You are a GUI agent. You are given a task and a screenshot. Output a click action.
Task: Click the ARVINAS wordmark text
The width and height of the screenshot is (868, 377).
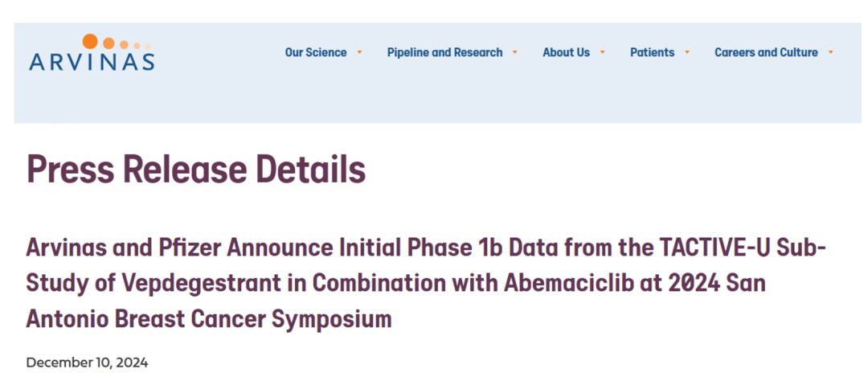click(92, 61)
